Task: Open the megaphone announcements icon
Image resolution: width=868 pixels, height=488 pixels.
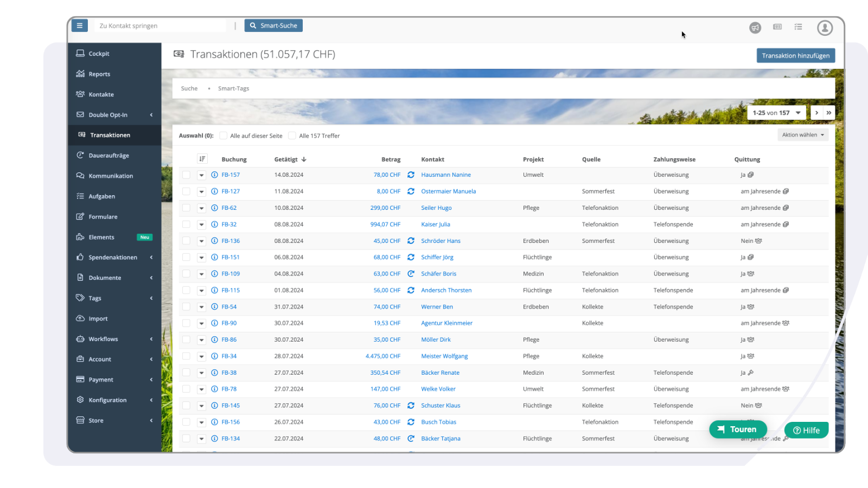Action: click(755, 28)
